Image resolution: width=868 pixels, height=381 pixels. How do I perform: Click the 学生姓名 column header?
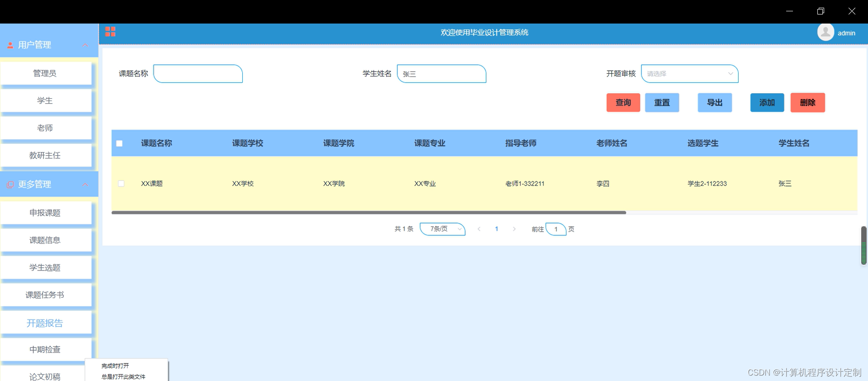pyautogui.click(x=794, y=143)
